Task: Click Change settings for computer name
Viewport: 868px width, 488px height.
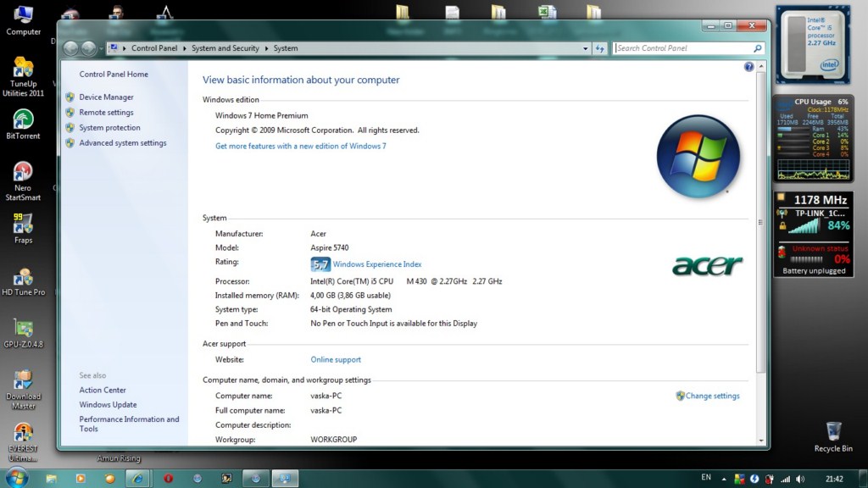Action: [712, 396]
